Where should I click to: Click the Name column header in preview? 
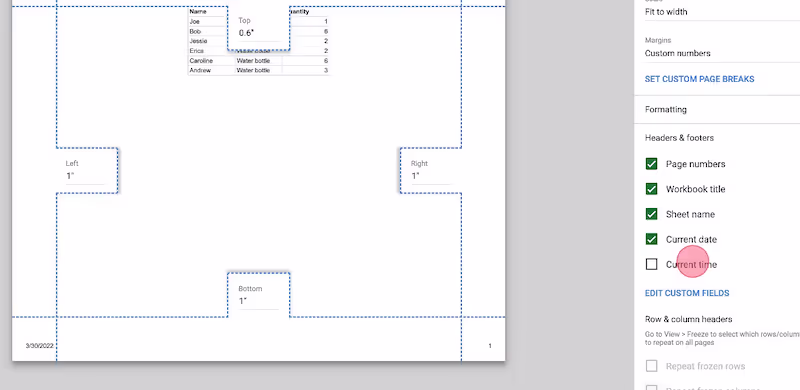(x=197, y=11)
